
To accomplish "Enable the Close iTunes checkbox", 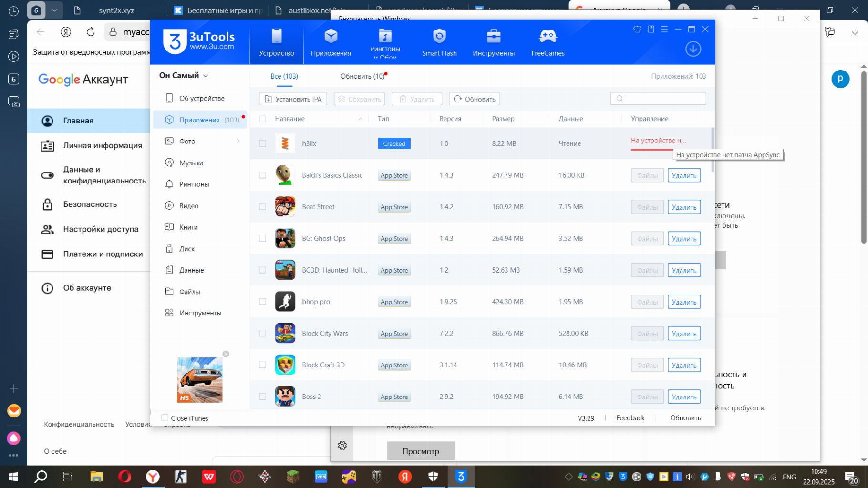I will click(x=165, y=418).
